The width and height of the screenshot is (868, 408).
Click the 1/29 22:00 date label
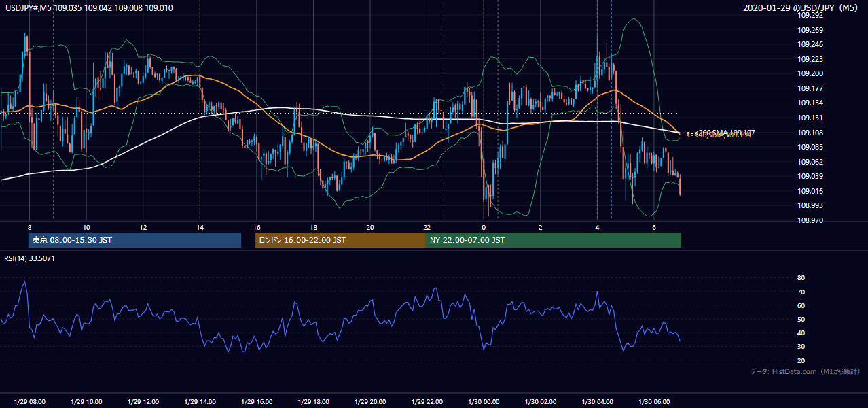(x=427, y=401)
